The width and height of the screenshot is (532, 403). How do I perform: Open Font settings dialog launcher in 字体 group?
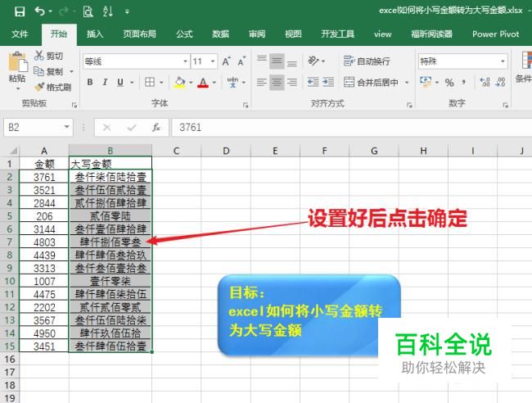(x=246, y=105)
